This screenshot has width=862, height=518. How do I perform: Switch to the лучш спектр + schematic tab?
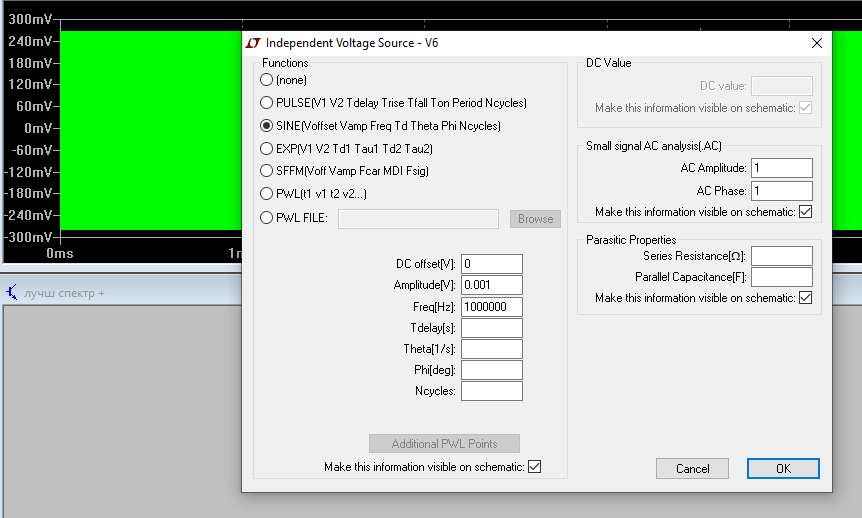64,293
